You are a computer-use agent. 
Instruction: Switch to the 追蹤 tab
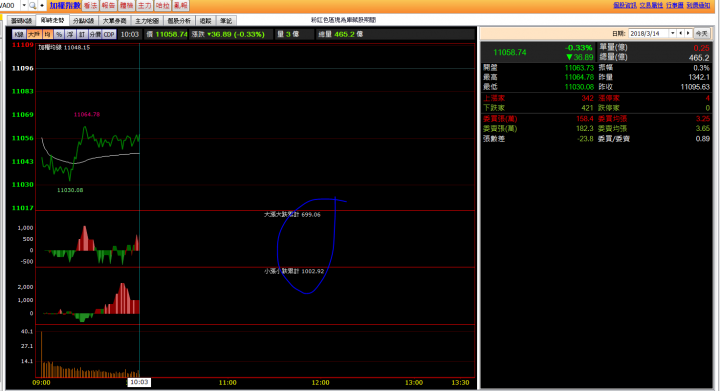[x=205, y=21]
